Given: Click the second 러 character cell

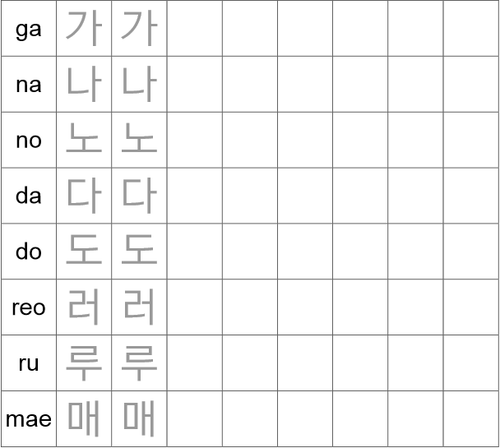Looking at the screenshot, I should [139, 307].
